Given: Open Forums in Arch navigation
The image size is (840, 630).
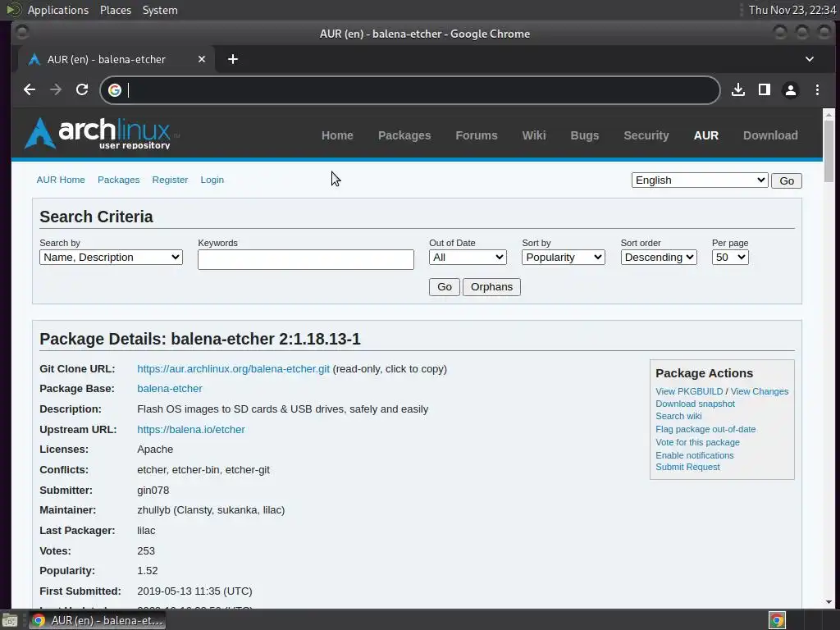Looking at the screenshot, I should [x=477, y=135].
